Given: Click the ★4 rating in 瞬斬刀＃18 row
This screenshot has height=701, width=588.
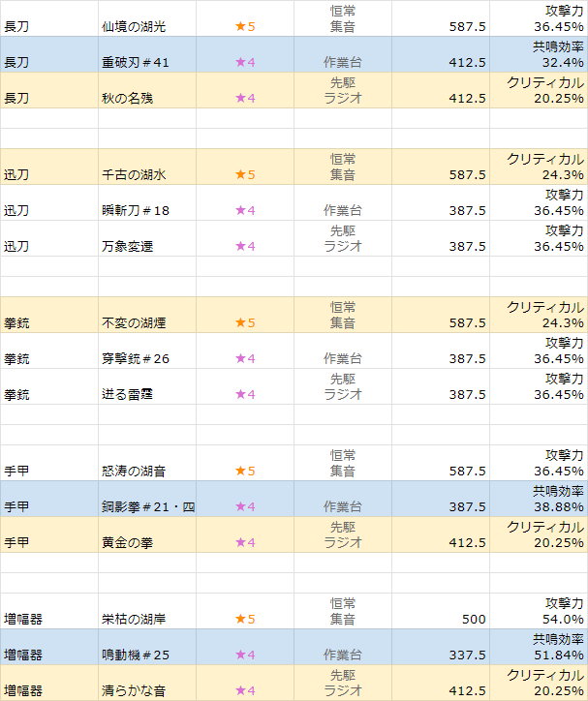Looking at the screenshot, I should 245,210.
